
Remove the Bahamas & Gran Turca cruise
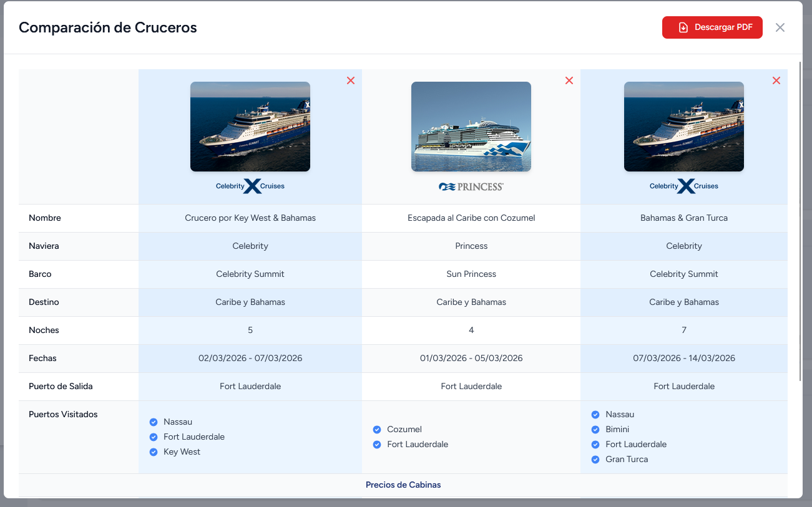click(776, 80)
